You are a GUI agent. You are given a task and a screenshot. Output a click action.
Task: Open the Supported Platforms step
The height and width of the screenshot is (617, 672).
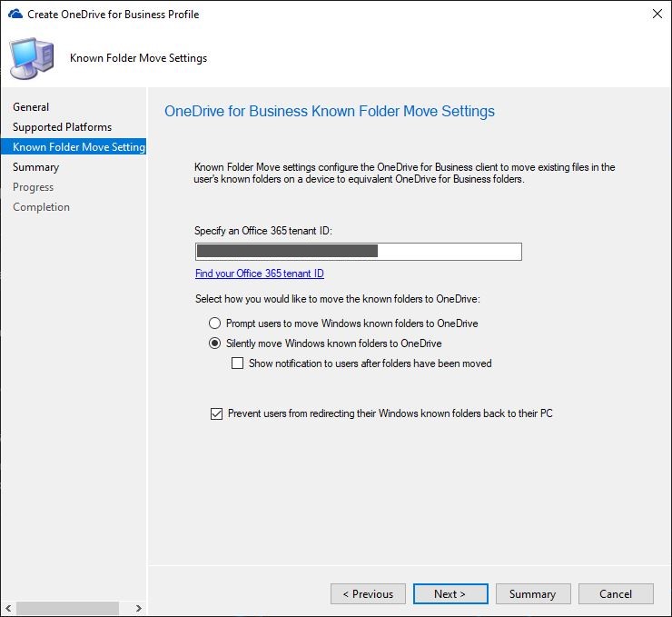pyautogui.click(x=62, y=127)
